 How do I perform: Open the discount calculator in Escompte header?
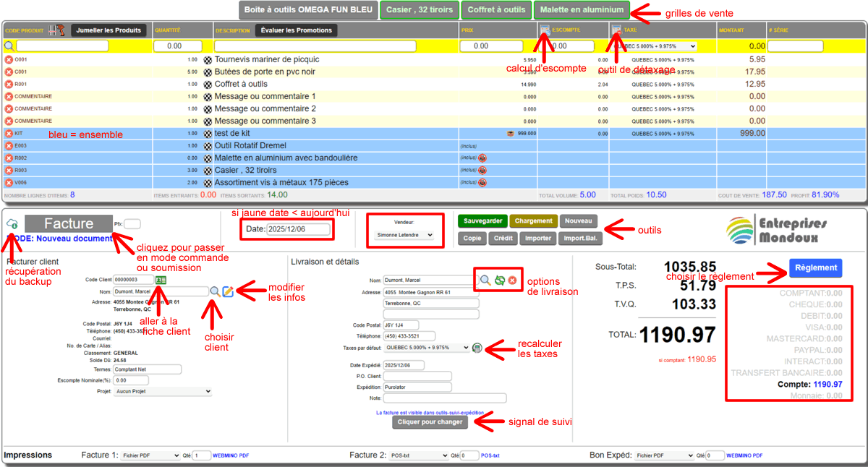(x=545, y=30)
